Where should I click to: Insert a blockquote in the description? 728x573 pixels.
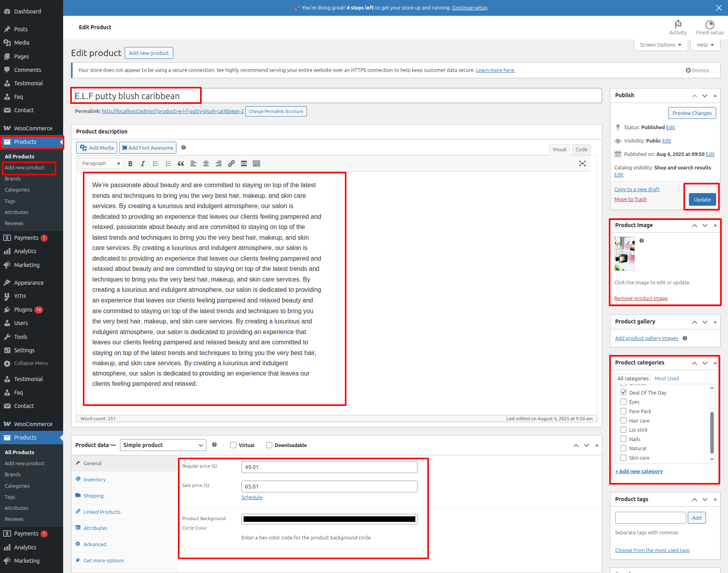(x=181, y=163)
